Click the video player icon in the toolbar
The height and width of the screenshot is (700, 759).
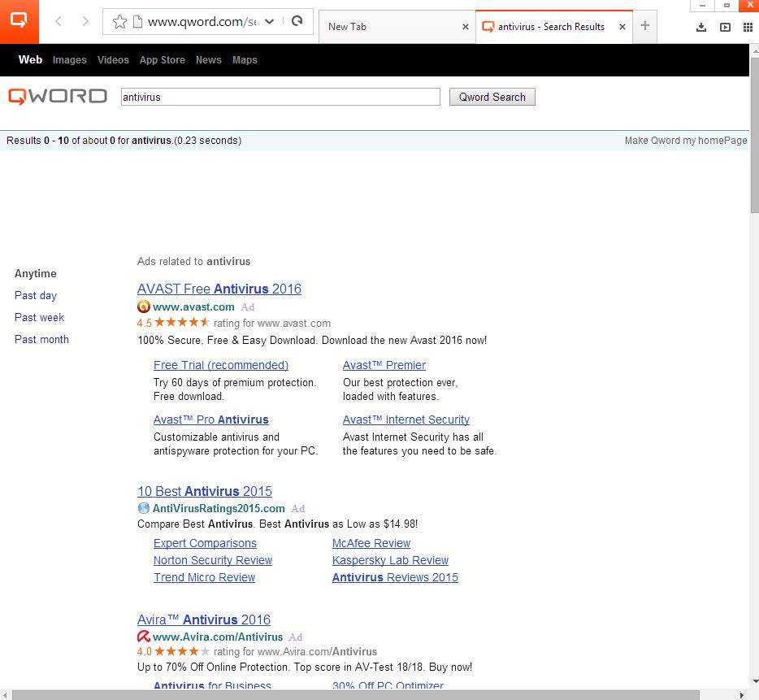point(725,27)
